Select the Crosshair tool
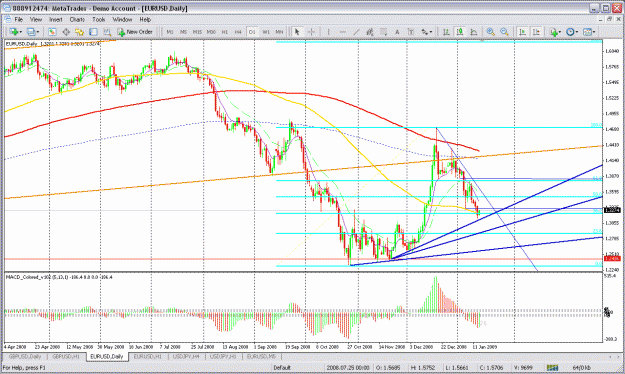This screenshot has width=625, height=374. 311,32
